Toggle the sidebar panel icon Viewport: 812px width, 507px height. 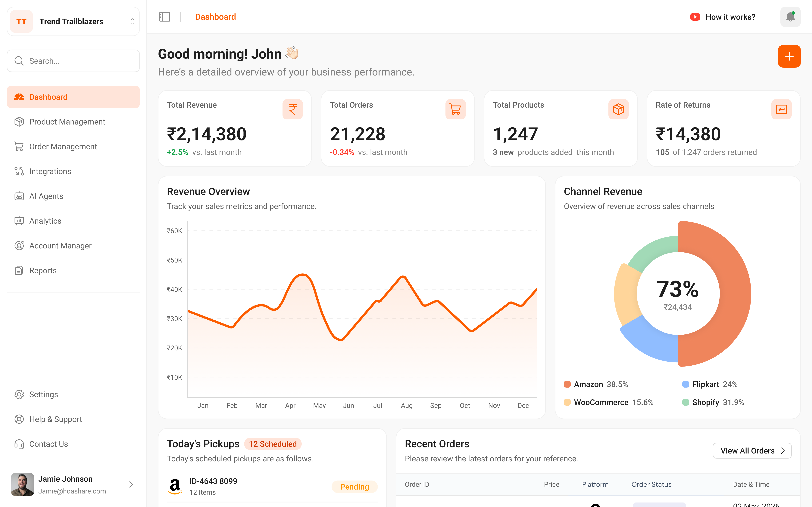(x=164, y=17)
